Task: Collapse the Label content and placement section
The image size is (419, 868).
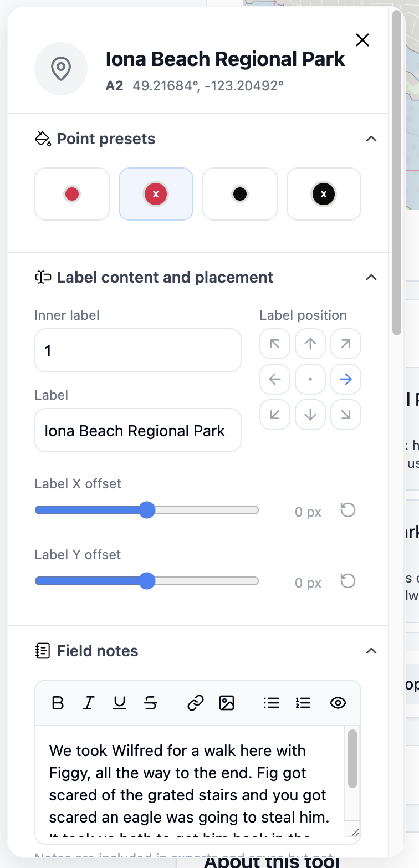Action: pos(371,277)
